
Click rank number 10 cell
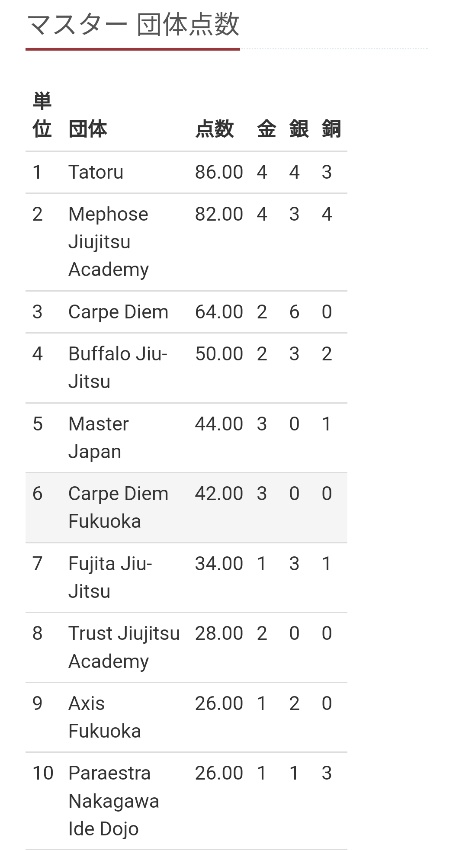click(43, 773)
